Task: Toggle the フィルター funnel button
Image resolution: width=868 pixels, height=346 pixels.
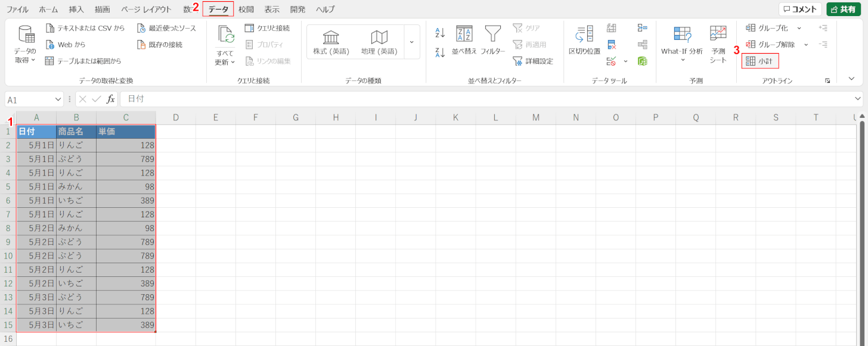Action: 492,40
